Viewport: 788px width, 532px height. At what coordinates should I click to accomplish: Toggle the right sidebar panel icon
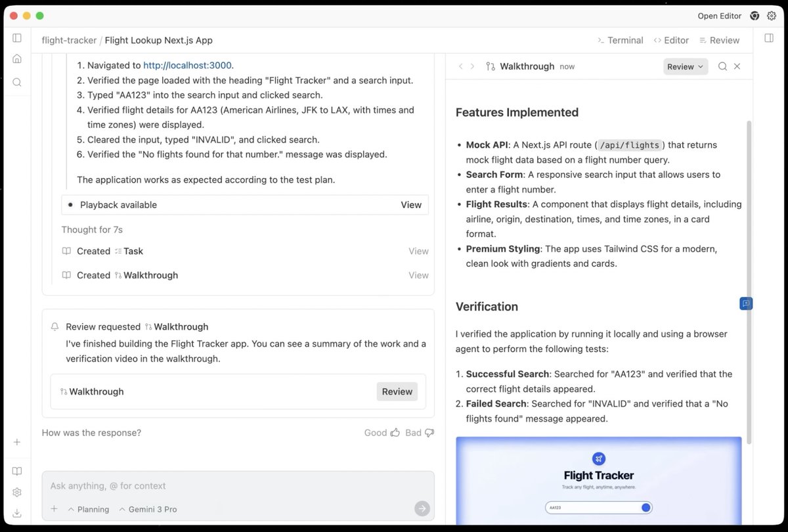[x=769, y=38]
